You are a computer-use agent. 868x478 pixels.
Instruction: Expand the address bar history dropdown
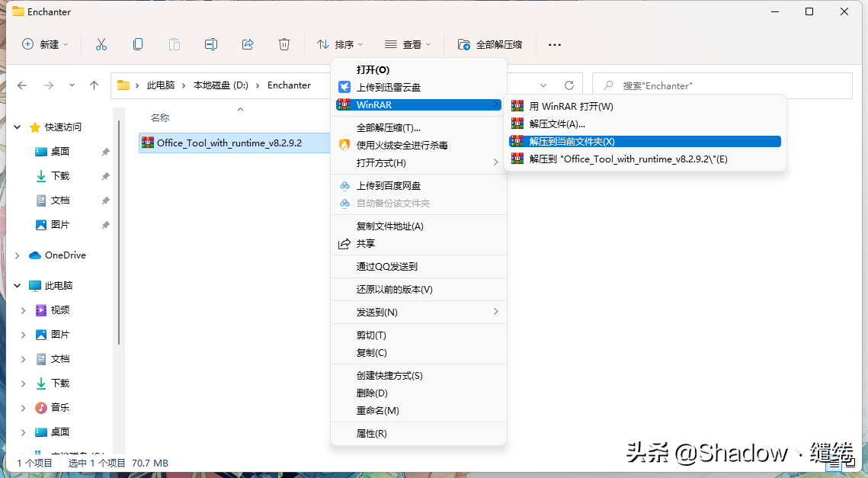pyautogui.click(x=543, y=85)
